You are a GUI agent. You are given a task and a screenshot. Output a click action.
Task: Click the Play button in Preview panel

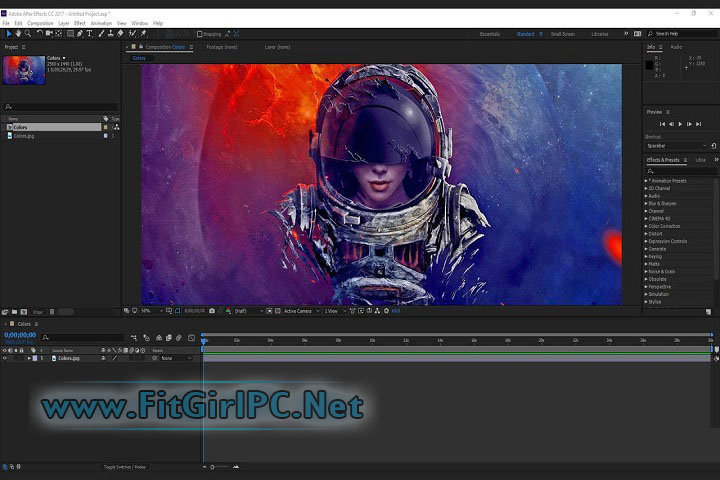pyautogui.click(x=680, y=123)
